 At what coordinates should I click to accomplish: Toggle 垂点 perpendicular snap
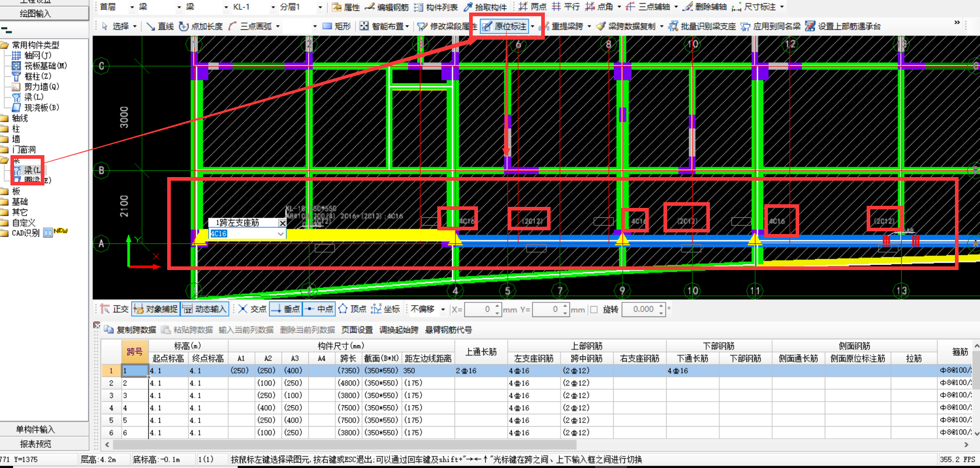click(x=285, y=309)
